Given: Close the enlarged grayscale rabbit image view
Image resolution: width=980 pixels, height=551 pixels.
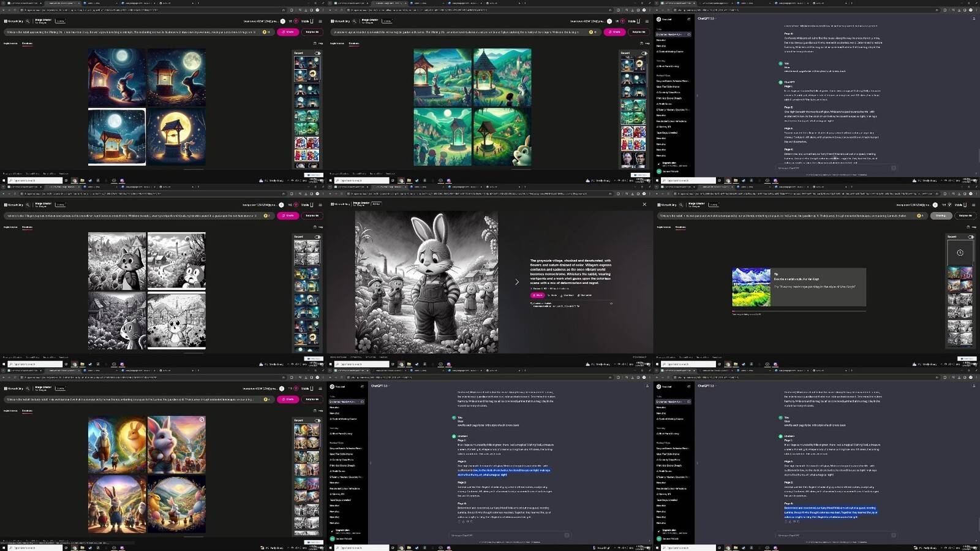Looking at the screenshot, I should coord(644,204).
